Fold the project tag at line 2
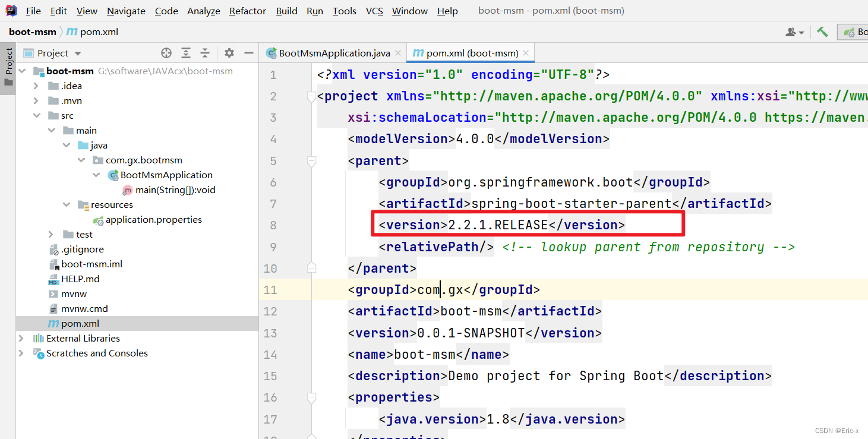Viewport: 868px width, 439px height. [x=311, y=96]
